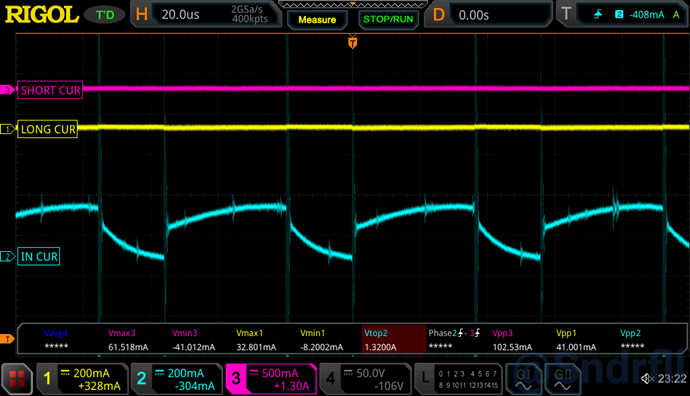This screenshot has height=396, width=690.
Task: Click the channel 3 offset +1.30A value
Action: [x=292, y=386]
